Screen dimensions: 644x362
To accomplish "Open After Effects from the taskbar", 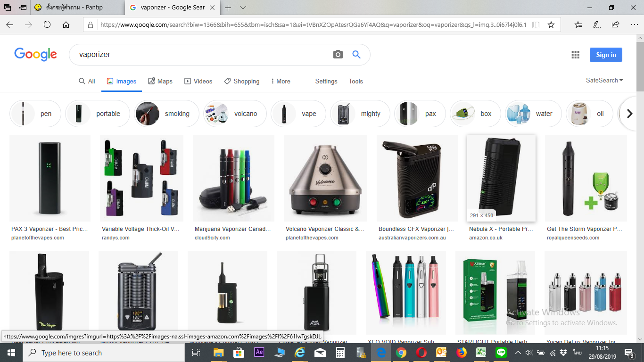I will click(259, 353).
